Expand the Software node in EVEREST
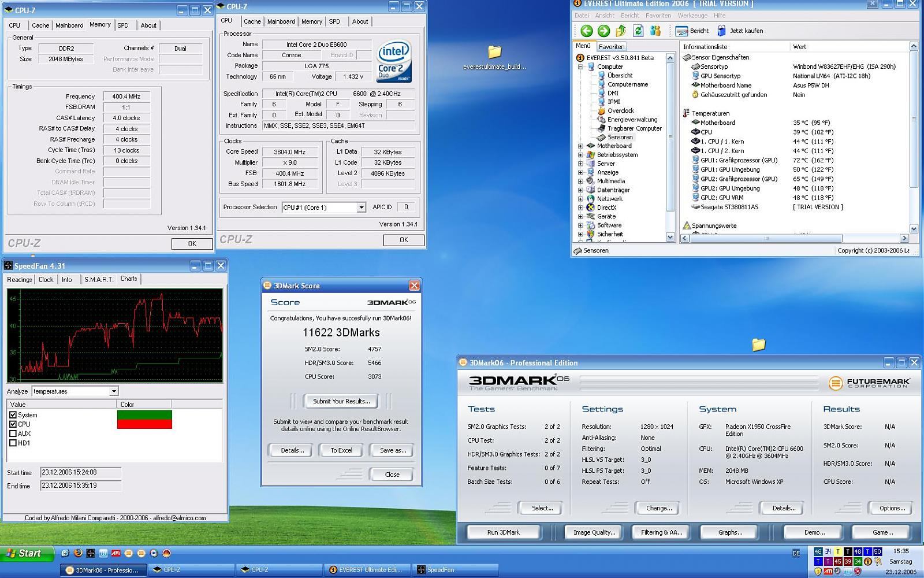 tap(580, 225)
